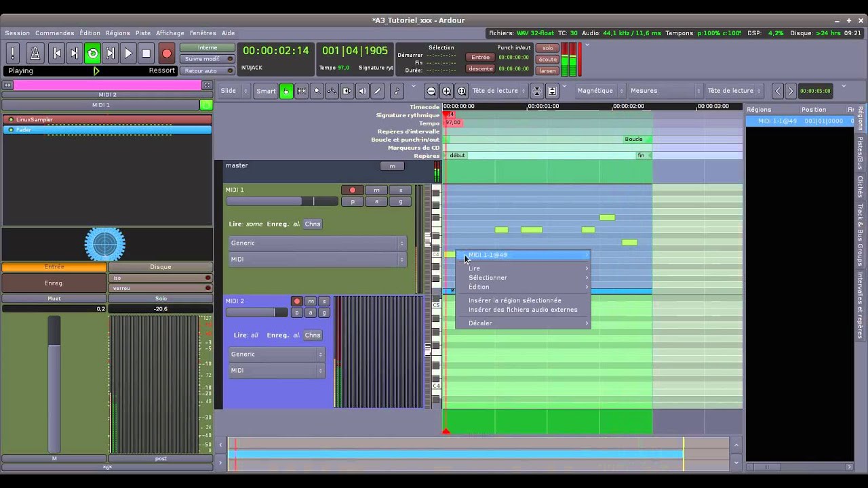Toggle green loop playback button
This screenshot has width=868, height=488.
(x=92, y=53)
